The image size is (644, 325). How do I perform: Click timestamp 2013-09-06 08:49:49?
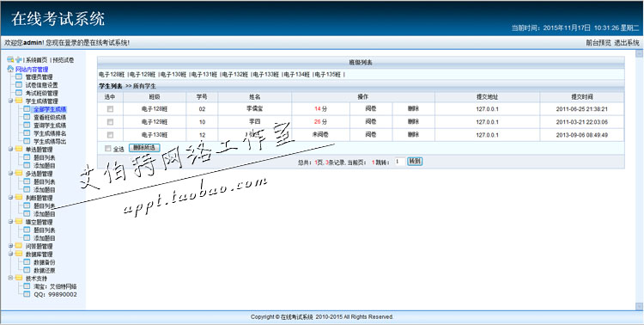582,134
